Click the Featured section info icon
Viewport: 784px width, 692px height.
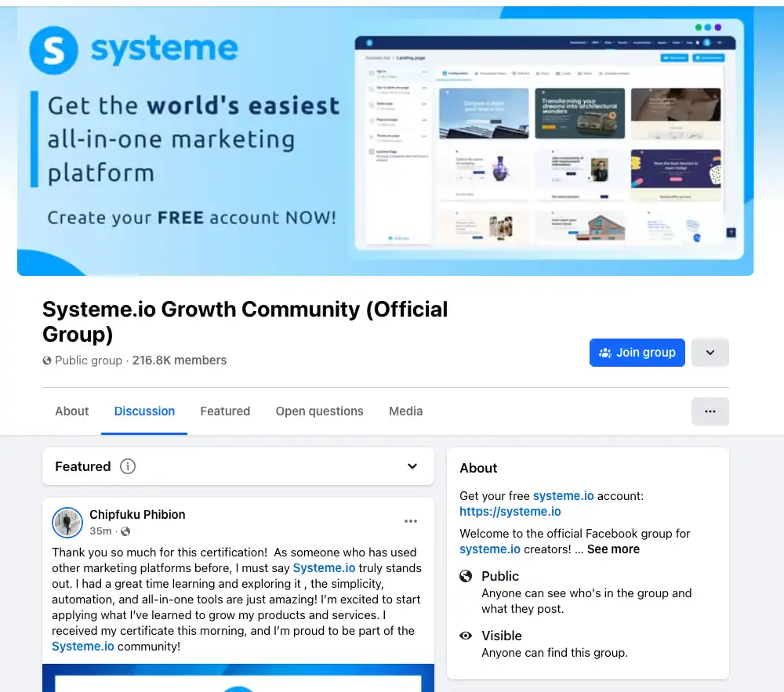point(127,466)
